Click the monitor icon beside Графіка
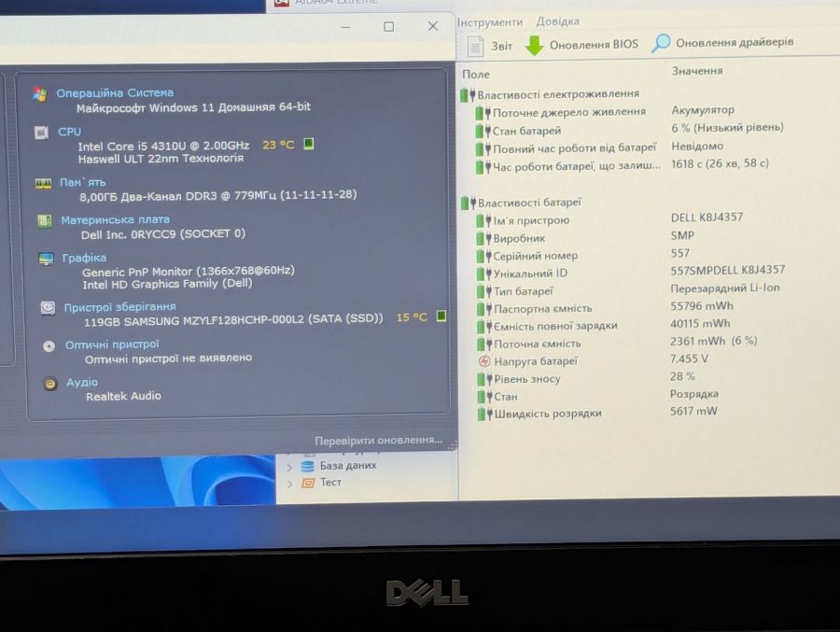 46,259
